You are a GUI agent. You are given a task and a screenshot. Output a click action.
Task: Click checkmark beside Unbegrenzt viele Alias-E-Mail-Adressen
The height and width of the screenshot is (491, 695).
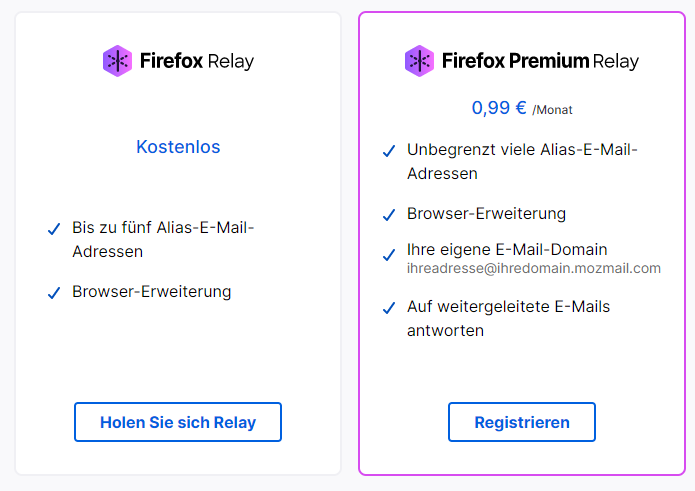click(389, 152)
